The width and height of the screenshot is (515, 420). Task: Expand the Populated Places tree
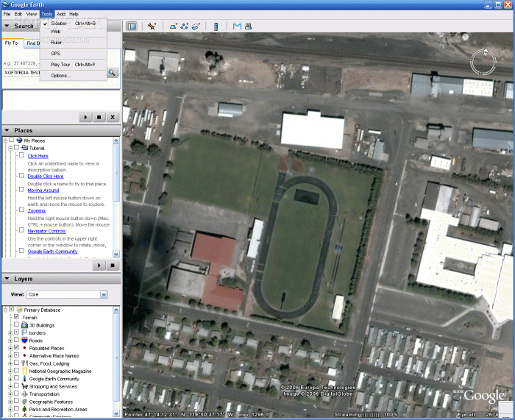click(10, 348)
